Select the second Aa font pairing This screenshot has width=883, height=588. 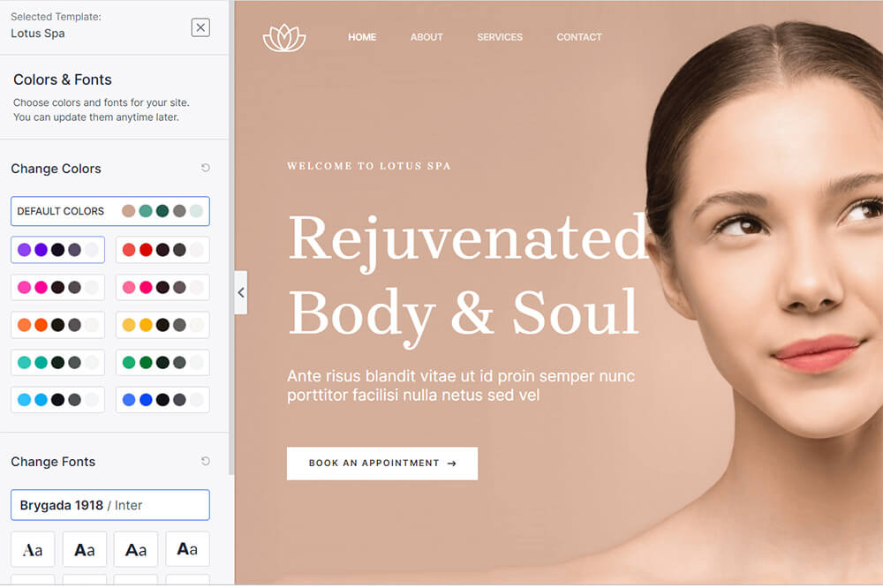tap(85, 549)
